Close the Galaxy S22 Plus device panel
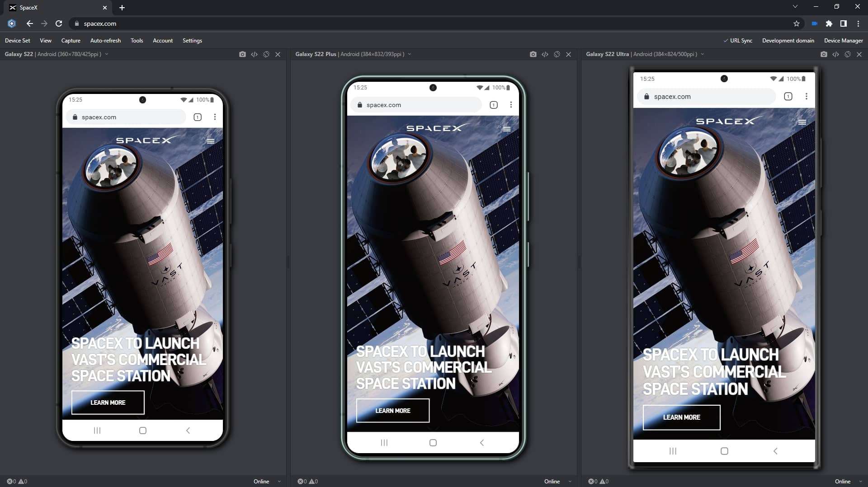This screenshot has width=868, height=487. (x=568, y=54)
